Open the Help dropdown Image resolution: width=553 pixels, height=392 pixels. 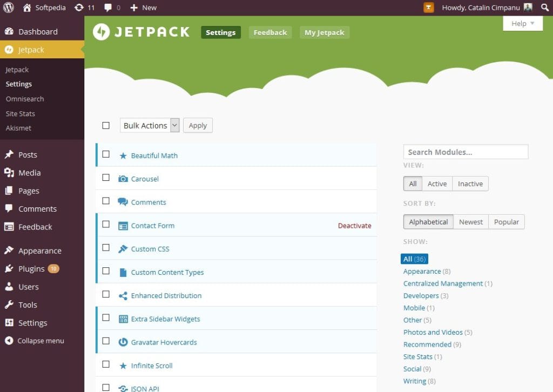coord(522,23)
